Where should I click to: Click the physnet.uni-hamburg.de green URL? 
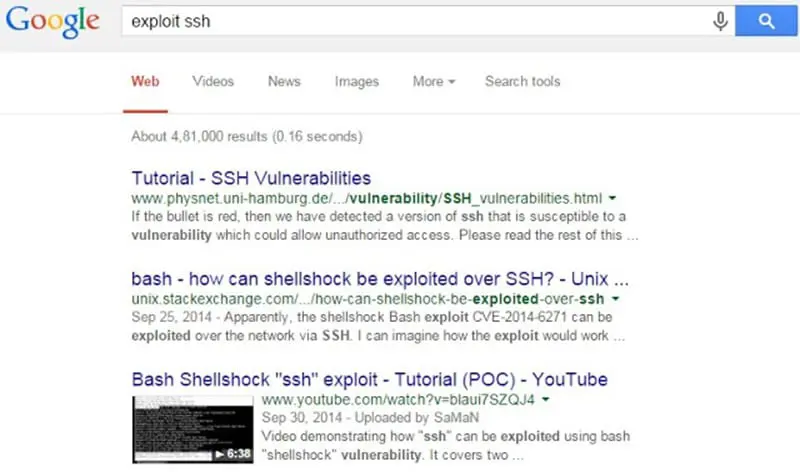(368, 199)
